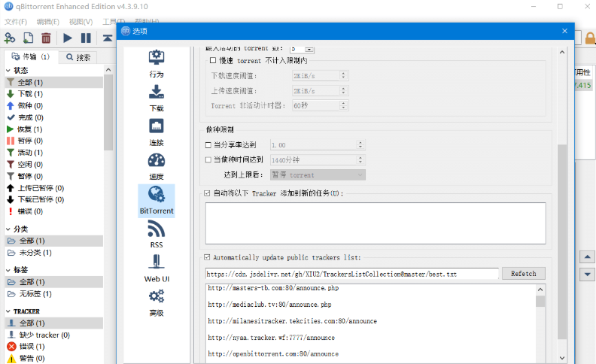Screen dimensions: 596x364
Task: Open the 连接 (Connection) options page
Action: point(157,132)
